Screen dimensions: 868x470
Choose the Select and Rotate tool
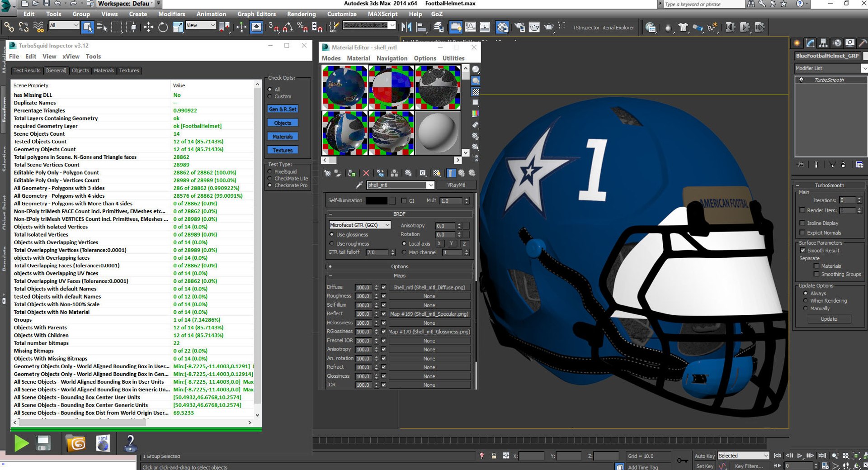pyautogui.click(x=163, y=27)
